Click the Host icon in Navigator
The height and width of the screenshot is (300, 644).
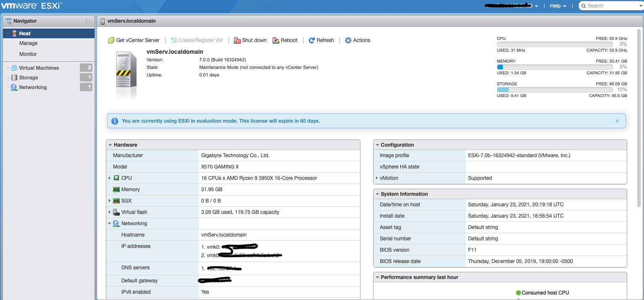[14, 34]
